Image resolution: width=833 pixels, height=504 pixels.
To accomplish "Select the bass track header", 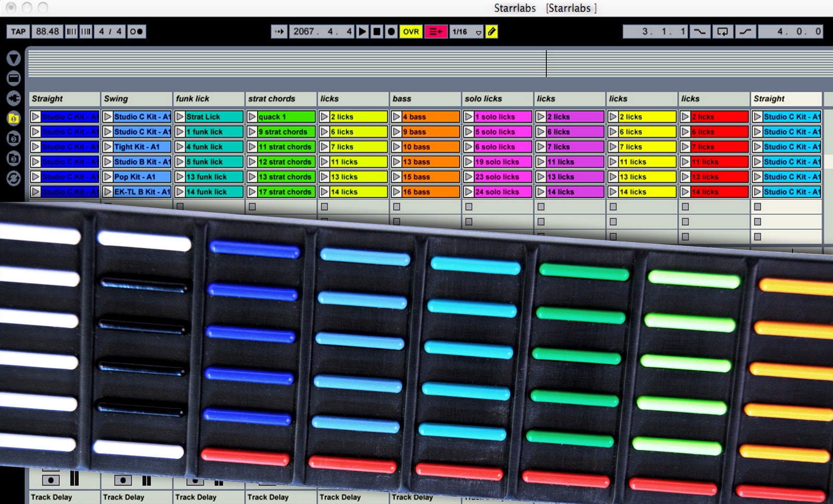I will pyautogui.click(x=425, y=99).
